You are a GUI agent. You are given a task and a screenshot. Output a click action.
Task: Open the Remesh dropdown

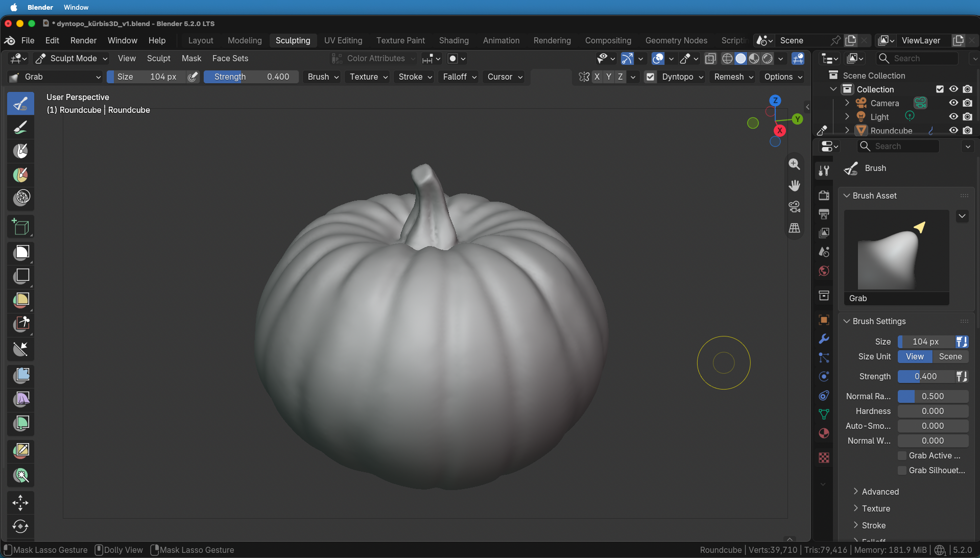[x=733, y=77]
